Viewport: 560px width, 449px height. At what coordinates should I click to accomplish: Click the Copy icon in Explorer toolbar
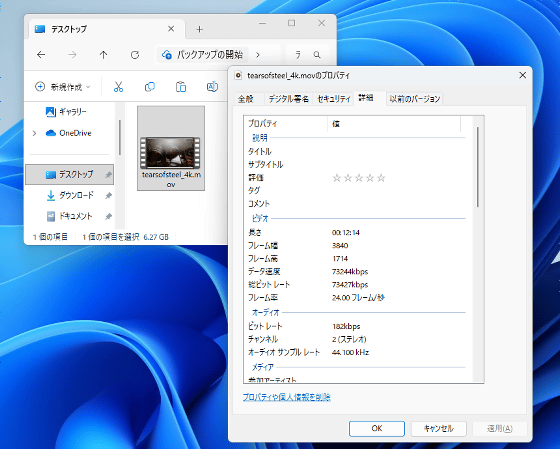point(150,87)
